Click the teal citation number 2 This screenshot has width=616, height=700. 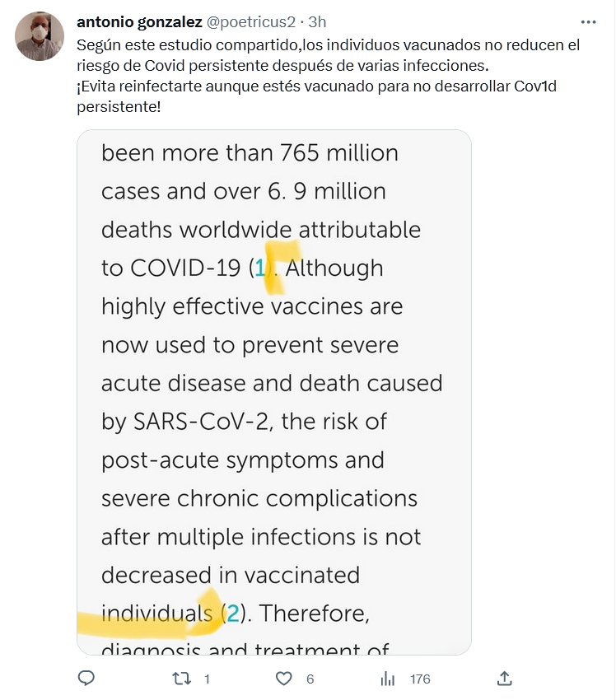pyautogui.click(x=232, y=613)
